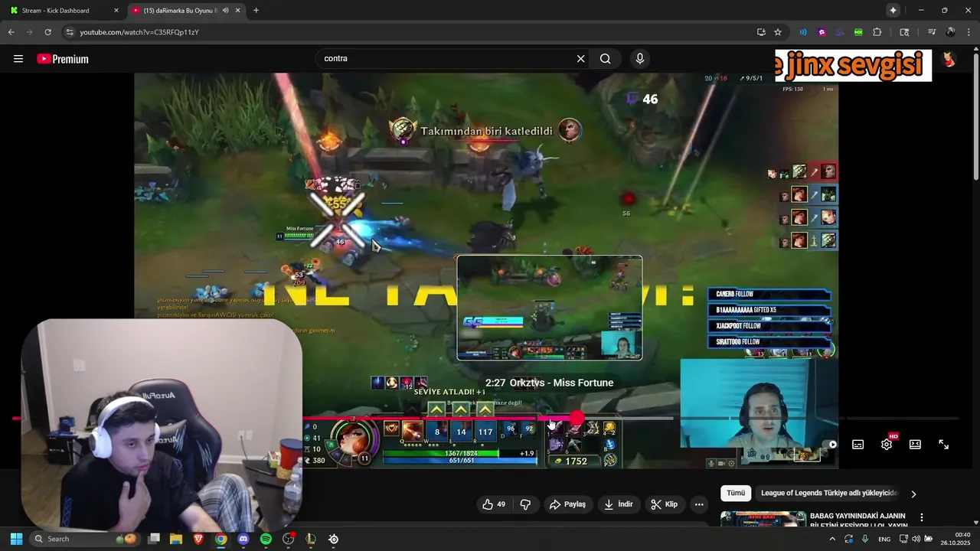This screenshot has width=980, height=551.
Task: Open Task View on taskbar
Action: [154, 539]
